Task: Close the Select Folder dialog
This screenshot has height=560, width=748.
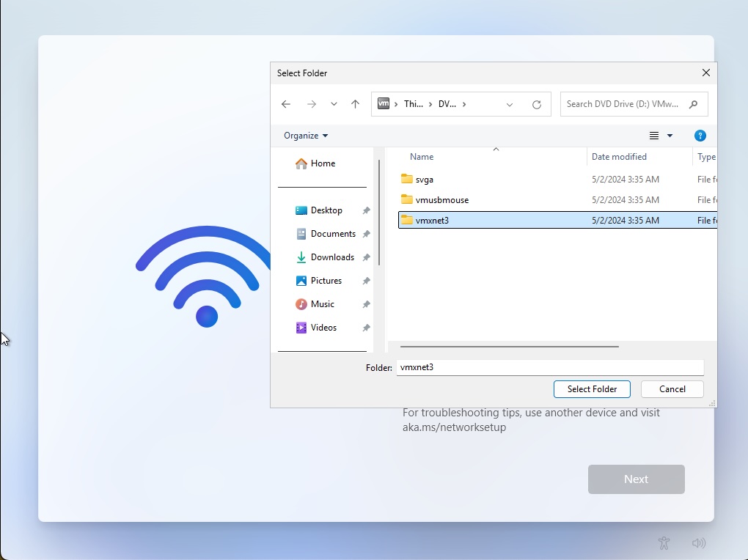Action: coord(706,73)
